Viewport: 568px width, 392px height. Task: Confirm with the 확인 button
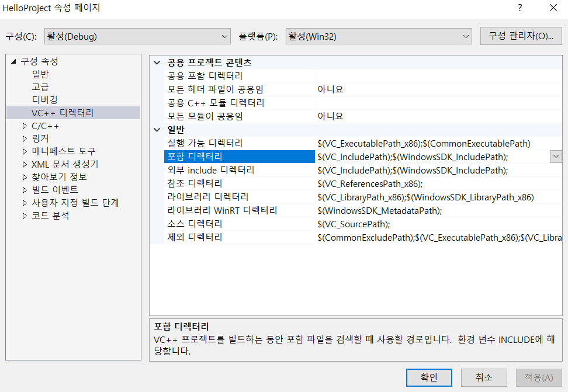[429, 377]
